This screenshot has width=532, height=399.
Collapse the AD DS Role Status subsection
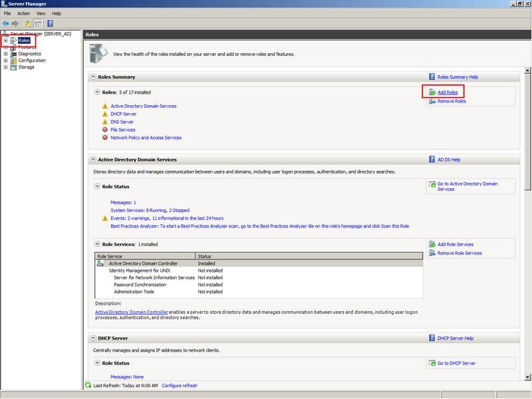97,186
